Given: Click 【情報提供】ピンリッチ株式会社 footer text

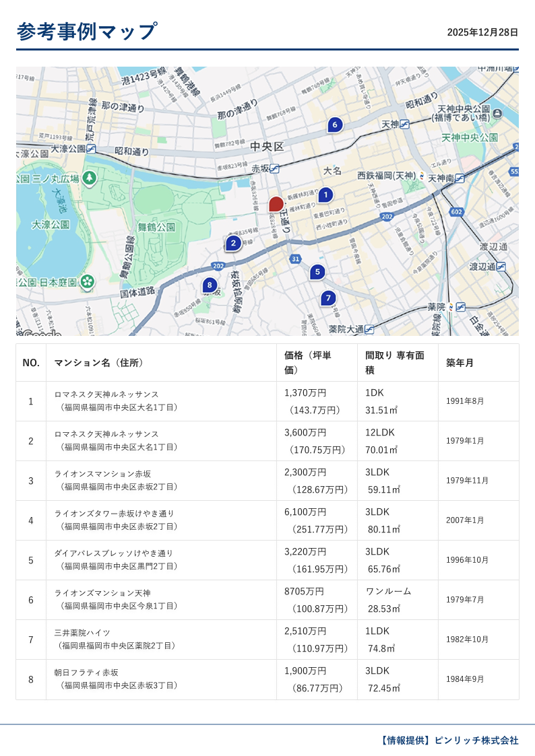Looking at the screenshot, I should pyautogui.click(x=449, y=740).
